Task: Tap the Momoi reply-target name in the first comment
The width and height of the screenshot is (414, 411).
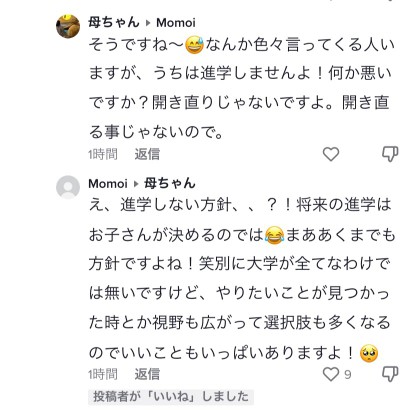Action: (176, 23)
